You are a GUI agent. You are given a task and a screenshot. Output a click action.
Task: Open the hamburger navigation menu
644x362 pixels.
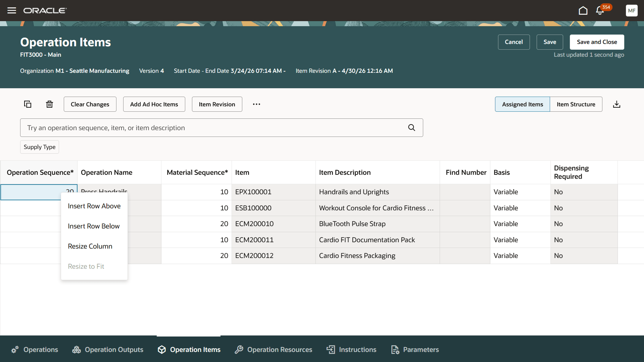point(12,10)
